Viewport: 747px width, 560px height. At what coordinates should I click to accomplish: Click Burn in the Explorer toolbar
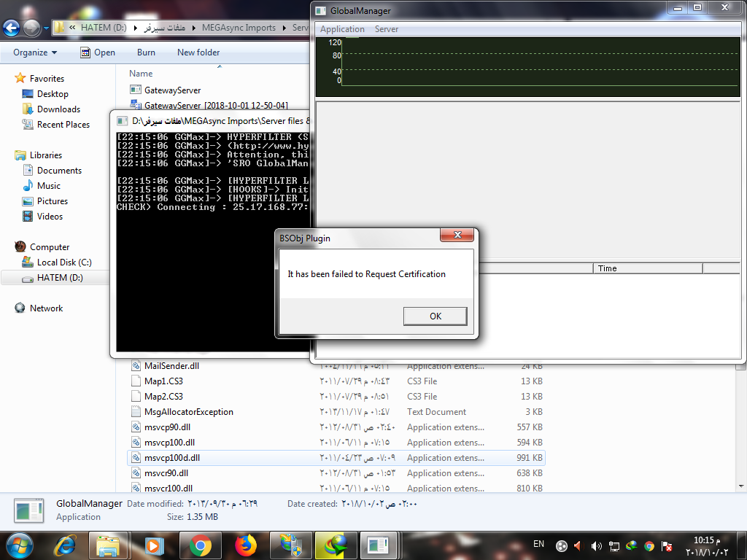pos(146,52)
